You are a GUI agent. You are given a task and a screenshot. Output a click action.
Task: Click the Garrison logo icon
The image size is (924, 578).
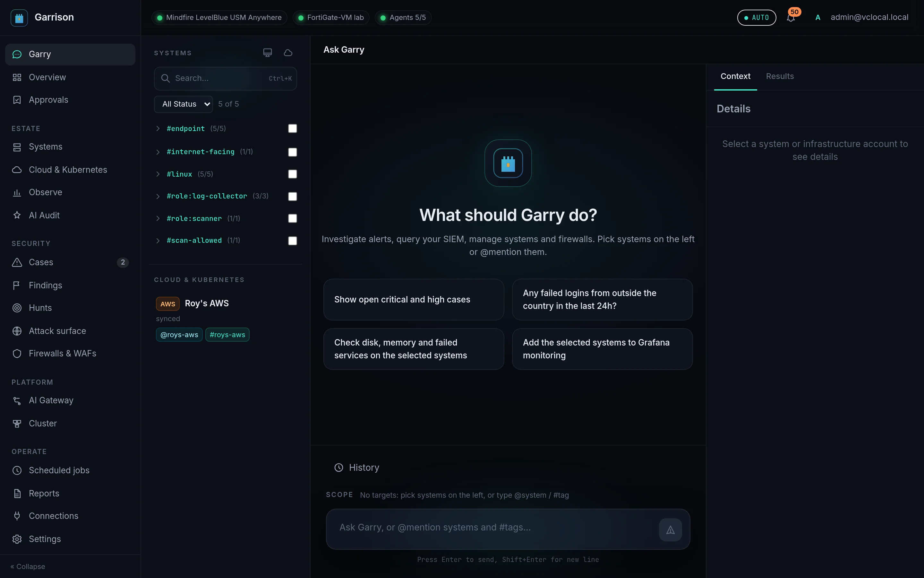click(19, 18)
